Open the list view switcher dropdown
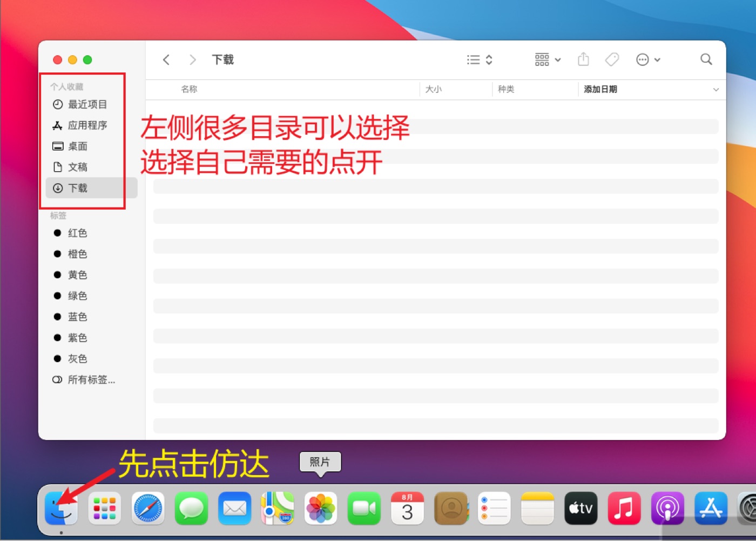This screenshot has height=541, width=756. click(x=480, y=59)
